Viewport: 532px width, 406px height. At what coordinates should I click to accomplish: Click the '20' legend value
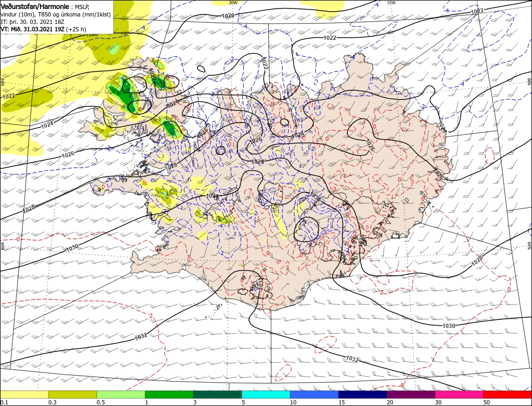(390, 402)
